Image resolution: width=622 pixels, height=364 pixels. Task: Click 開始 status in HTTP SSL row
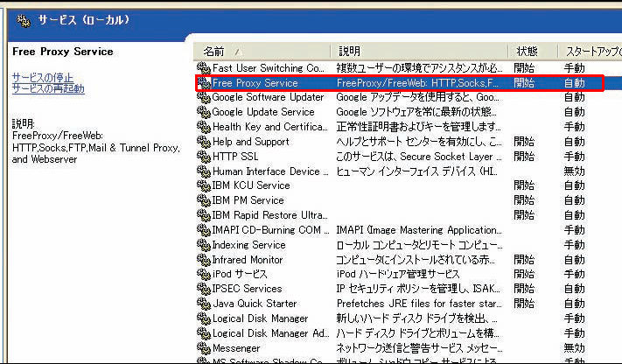pos(524,157)
